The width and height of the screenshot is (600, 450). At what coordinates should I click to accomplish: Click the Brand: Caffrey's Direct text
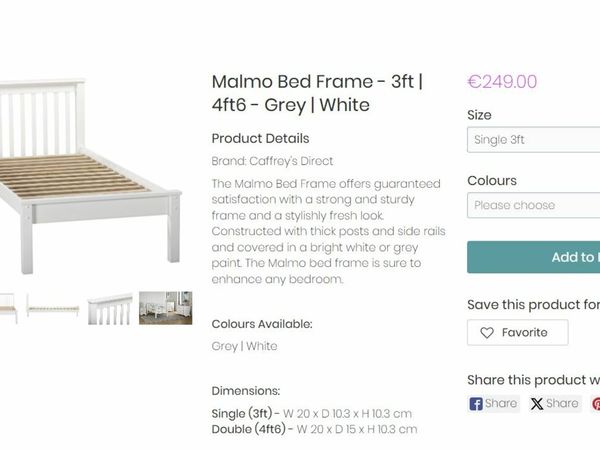[272, 161]
